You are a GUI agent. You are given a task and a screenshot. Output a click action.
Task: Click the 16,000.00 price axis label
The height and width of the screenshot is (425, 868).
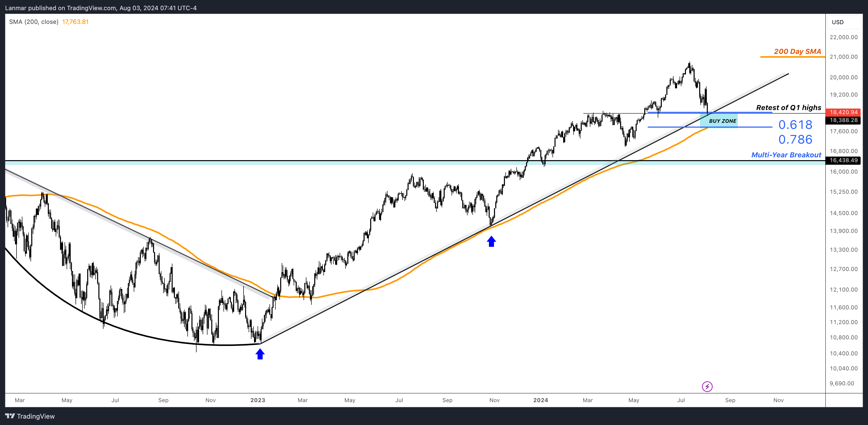click(843, 172)
